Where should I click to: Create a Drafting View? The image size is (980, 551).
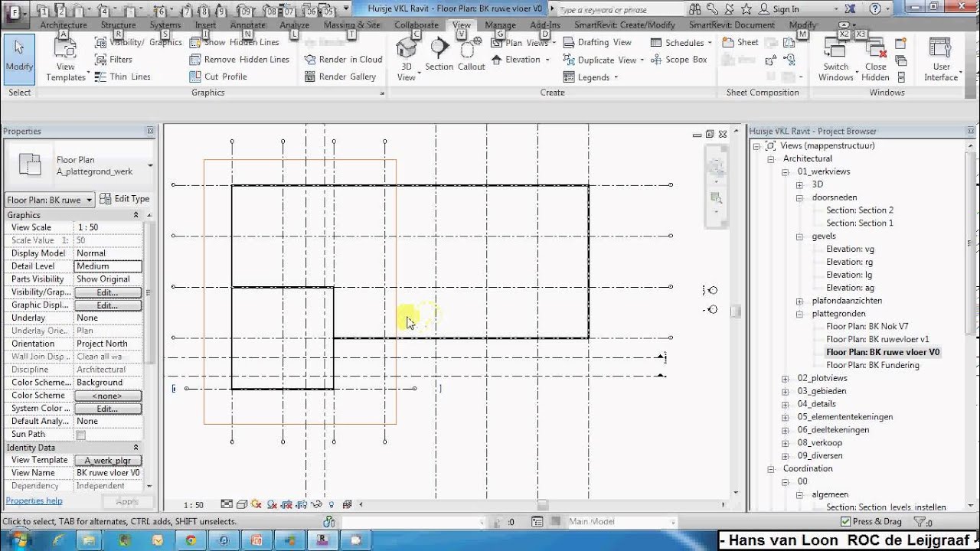click(597, 42)
